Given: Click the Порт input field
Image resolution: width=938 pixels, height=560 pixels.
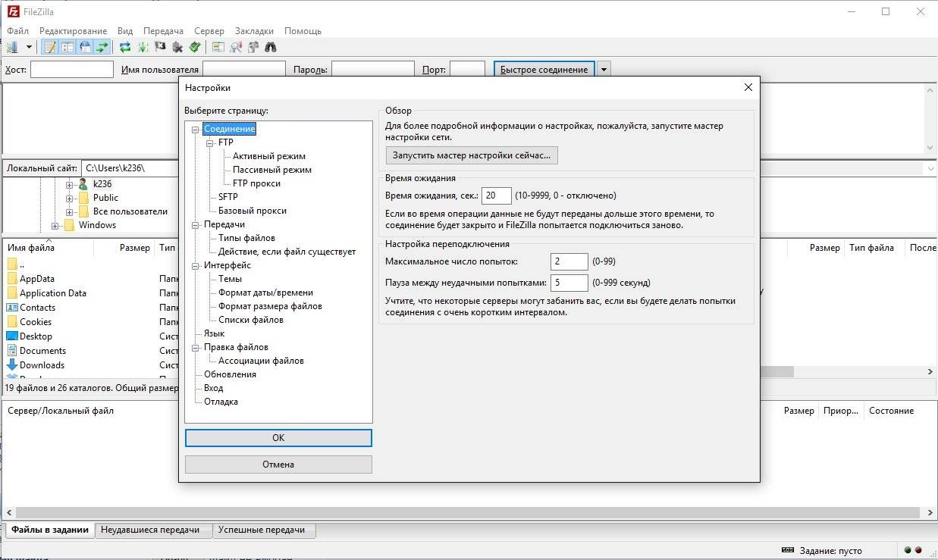Looking at the screenshot, I should 467,70.
